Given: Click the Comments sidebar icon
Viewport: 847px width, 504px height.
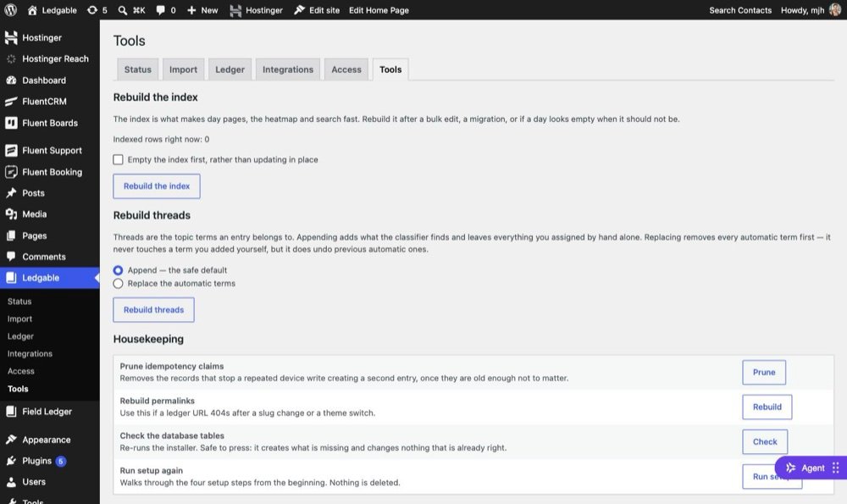Looking at the screenshot, I should pos(11,257).
